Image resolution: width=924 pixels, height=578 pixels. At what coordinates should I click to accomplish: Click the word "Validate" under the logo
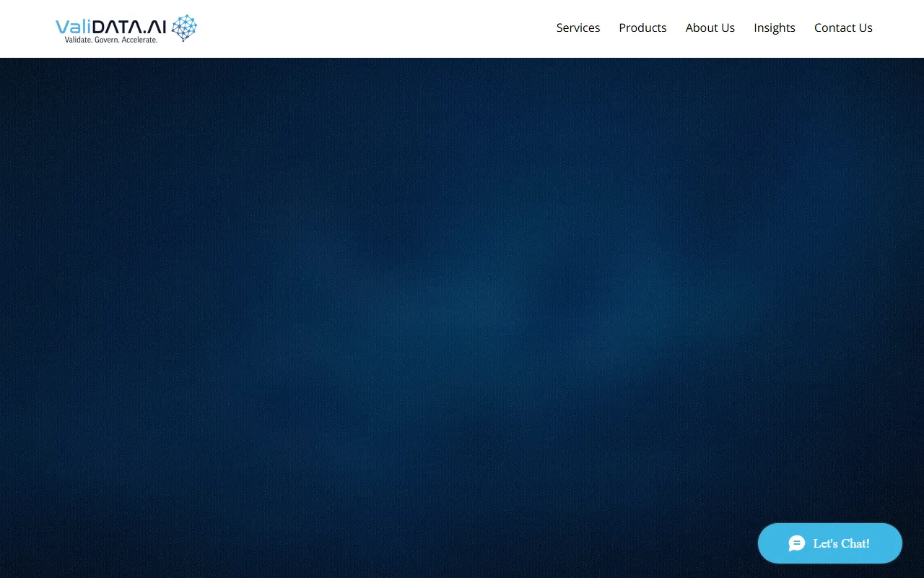click(x=78, y=40)
